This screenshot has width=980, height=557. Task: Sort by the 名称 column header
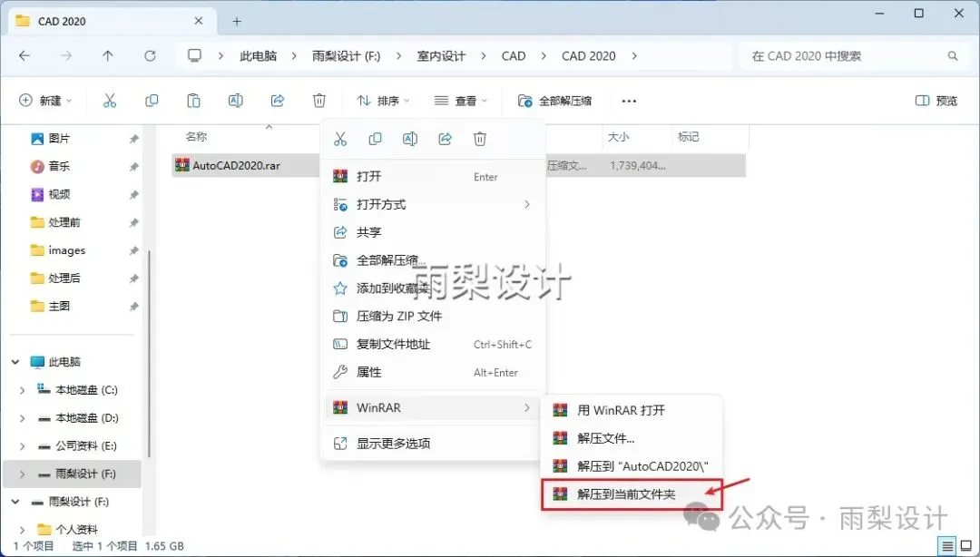click(x=197, y=136)
